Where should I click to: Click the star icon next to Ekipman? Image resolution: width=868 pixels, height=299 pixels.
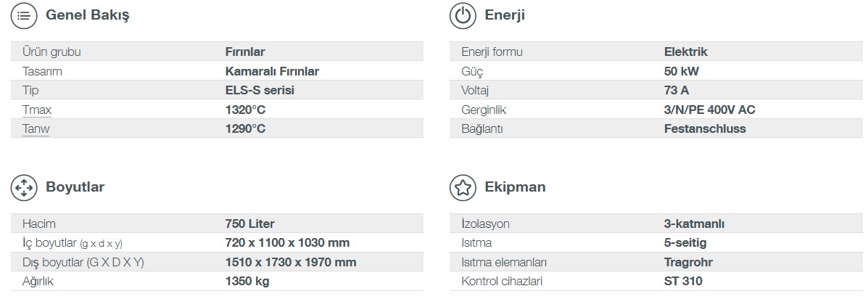(x=463, y=188)
